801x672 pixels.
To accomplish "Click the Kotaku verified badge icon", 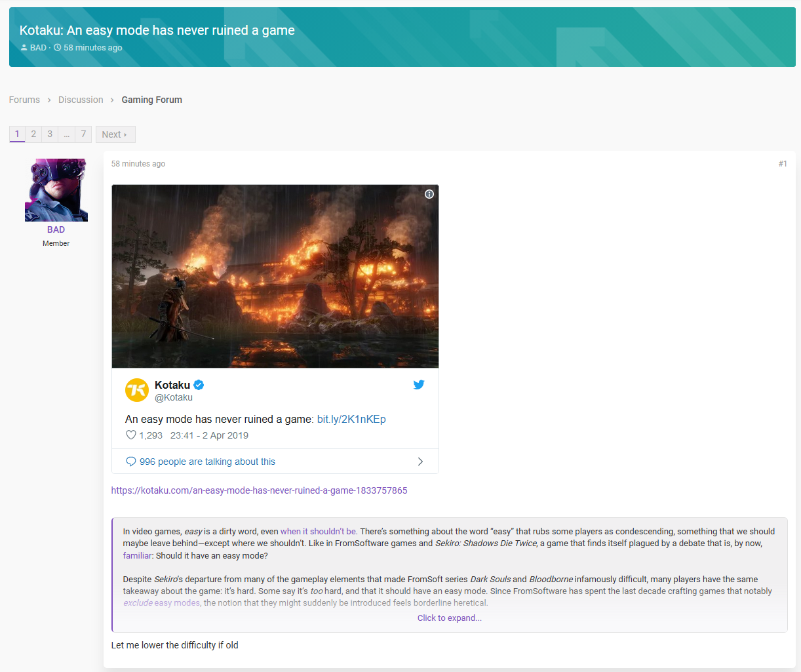I will click(199, 385).
